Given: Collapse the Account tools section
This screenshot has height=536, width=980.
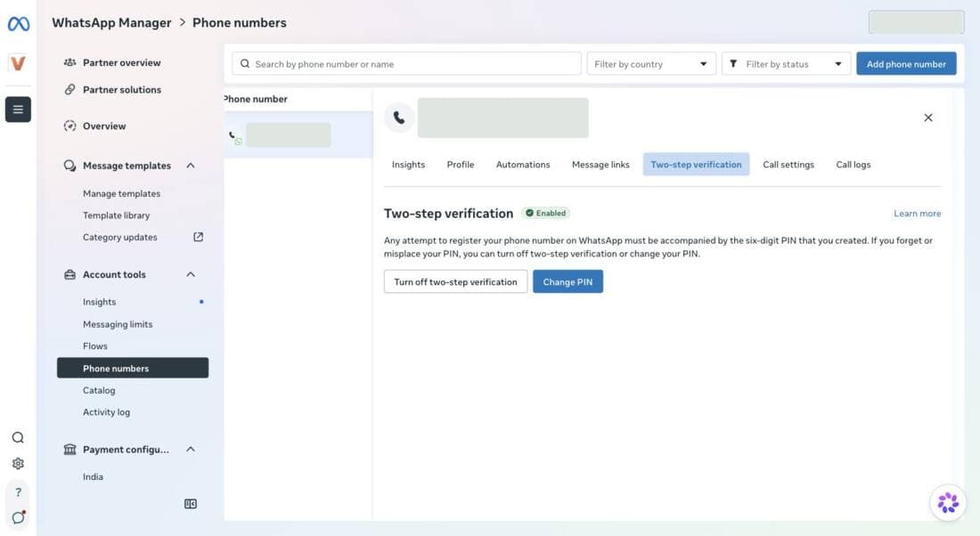Looking at the screenshot, I should 191,274.
